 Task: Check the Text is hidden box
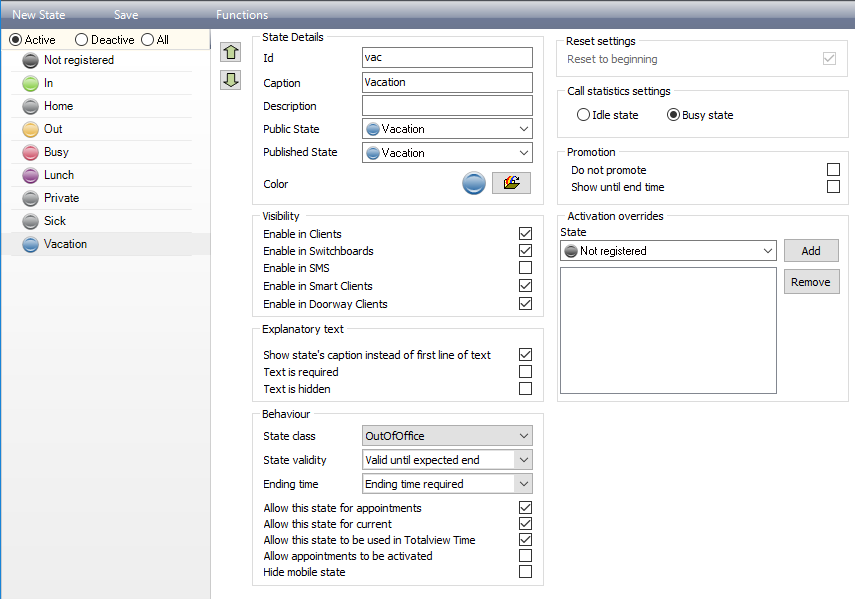pyautogui.click(x=525, y=389)
